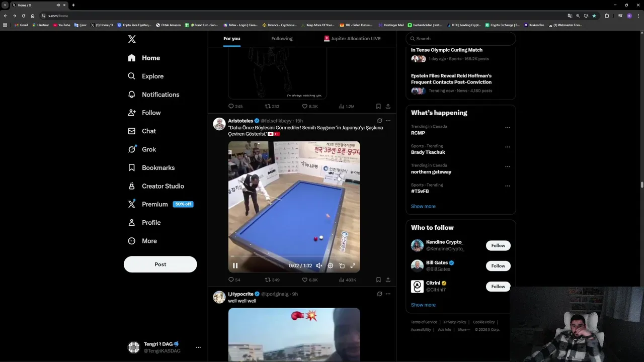Reload the page in browser toolbar
The image size is (644, 362).
pos(23,16)
